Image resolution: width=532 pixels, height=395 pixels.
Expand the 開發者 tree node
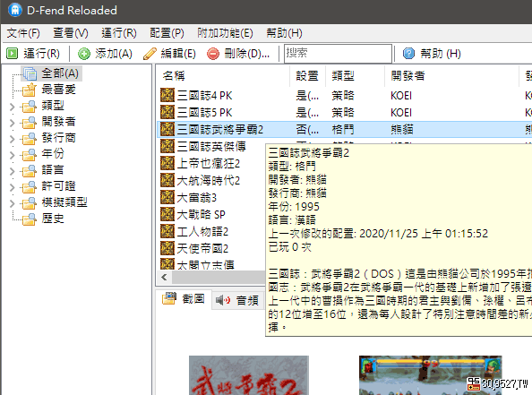13,122
